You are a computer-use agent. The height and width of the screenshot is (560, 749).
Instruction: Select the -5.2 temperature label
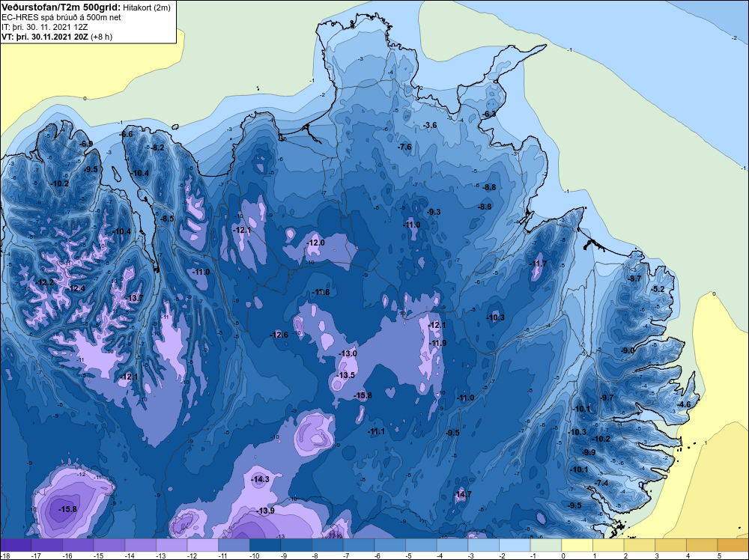pos(658,289)
